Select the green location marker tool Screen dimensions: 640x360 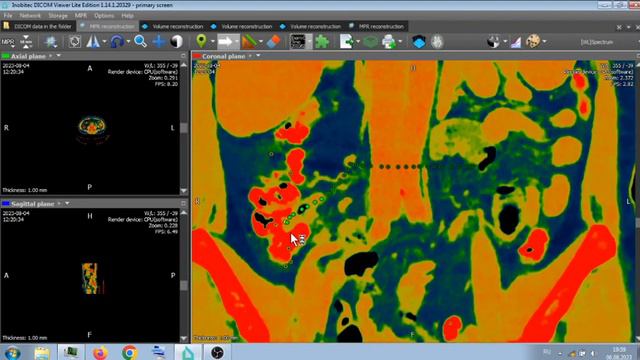point(201,41)
